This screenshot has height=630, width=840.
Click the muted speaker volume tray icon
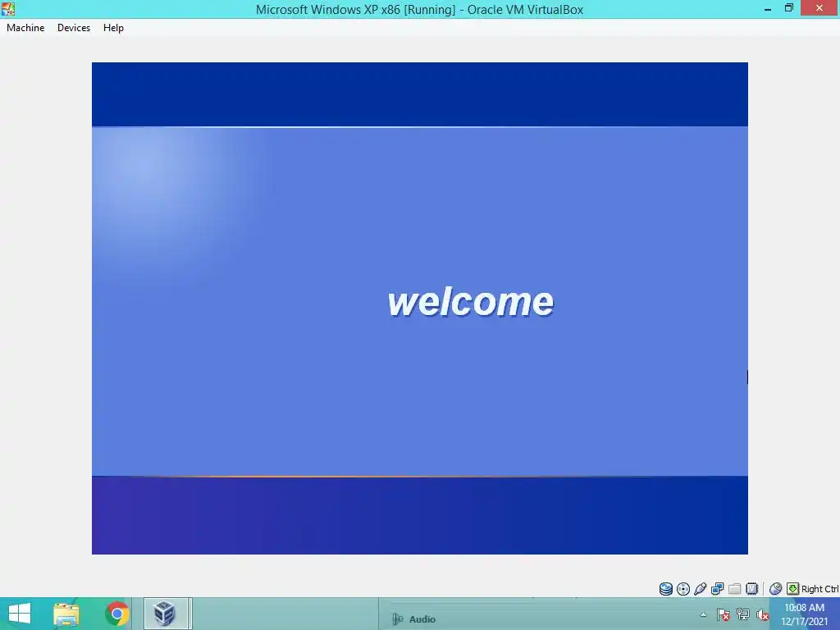tap(762, 614)
